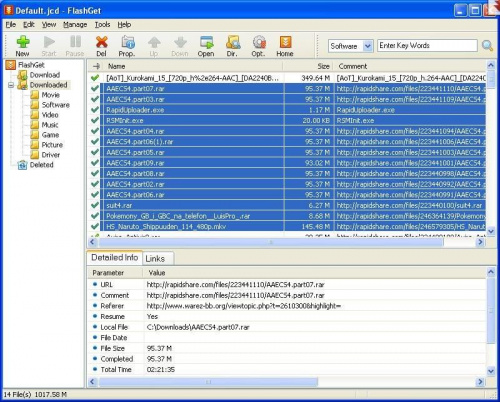Image resolution: width=500 pixels, height=402 pixels.
Task: Select HS_Naruto_Shippuuden_114_480p.mkv row
Action: (287, 227)
